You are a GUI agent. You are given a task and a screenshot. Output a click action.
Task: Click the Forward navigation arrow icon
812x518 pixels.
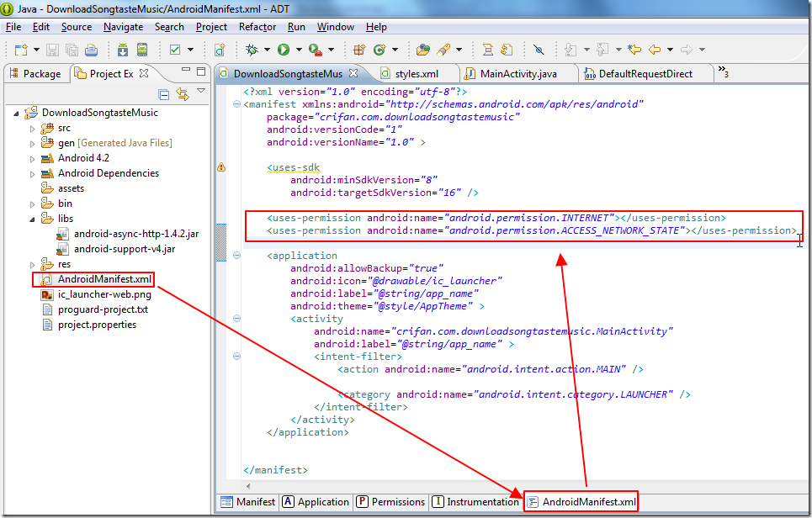[687, 50]
